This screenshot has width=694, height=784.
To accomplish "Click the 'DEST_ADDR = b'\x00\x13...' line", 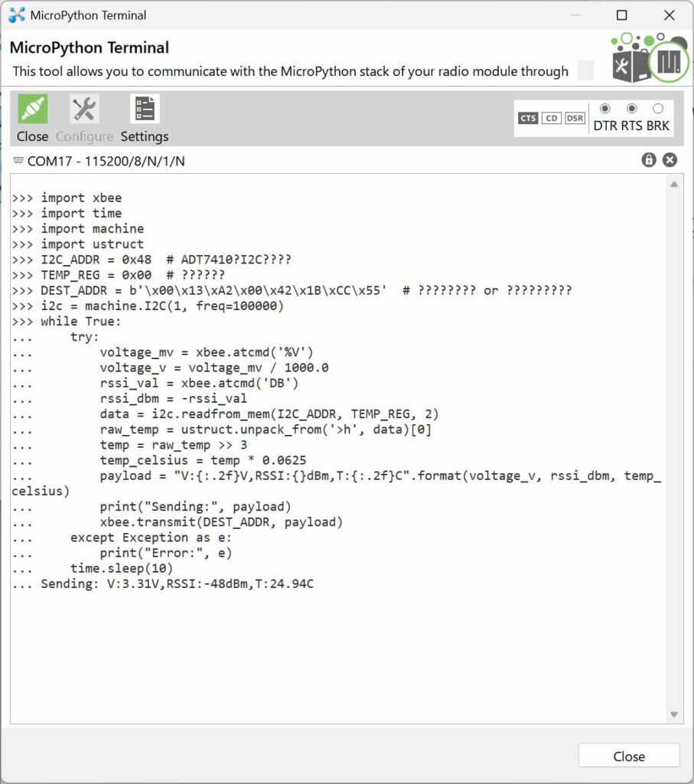I will 292,290.
